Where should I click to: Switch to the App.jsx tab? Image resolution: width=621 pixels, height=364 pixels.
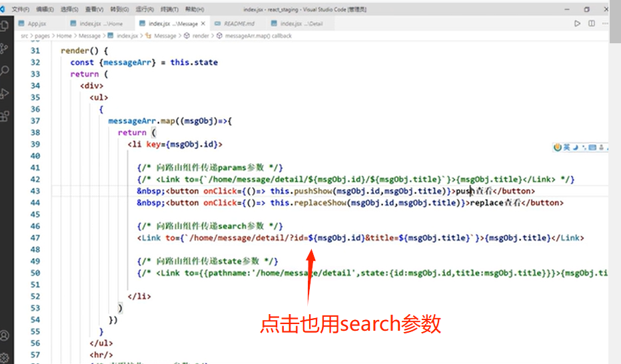click(x=37, y=24)
